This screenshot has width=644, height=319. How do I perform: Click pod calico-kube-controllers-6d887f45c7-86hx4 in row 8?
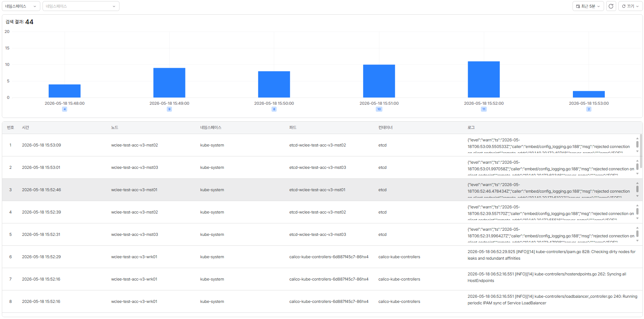[329, 301]
